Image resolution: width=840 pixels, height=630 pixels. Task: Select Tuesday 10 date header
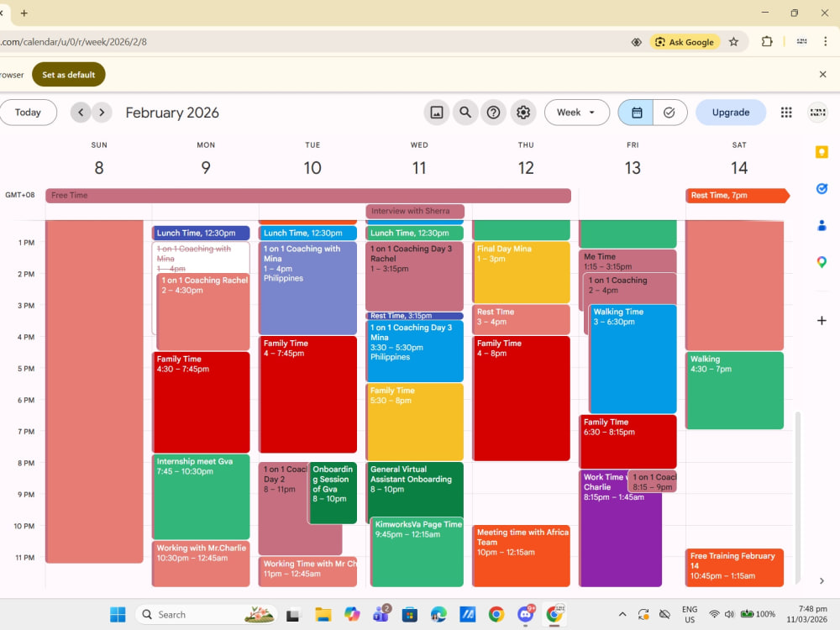(x=312, y=168)
